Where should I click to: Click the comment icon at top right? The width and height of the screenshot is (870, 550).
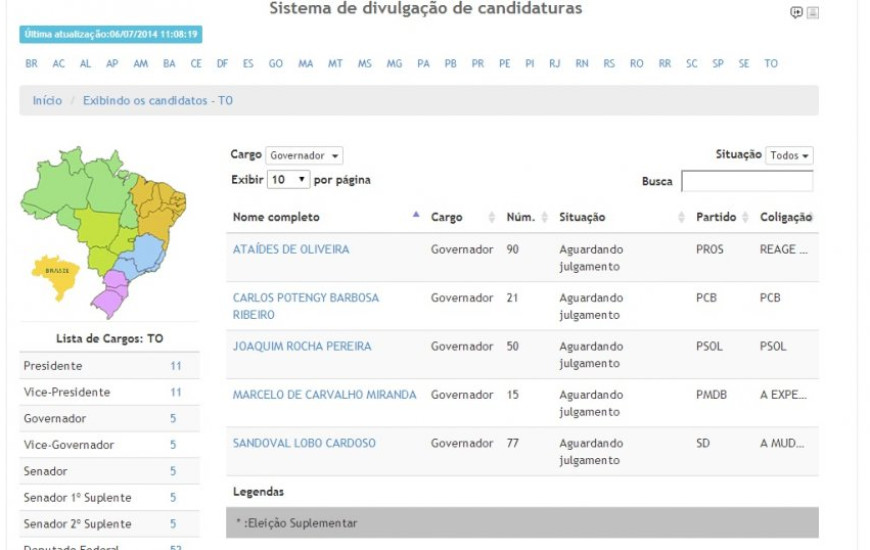click(796, 12)
